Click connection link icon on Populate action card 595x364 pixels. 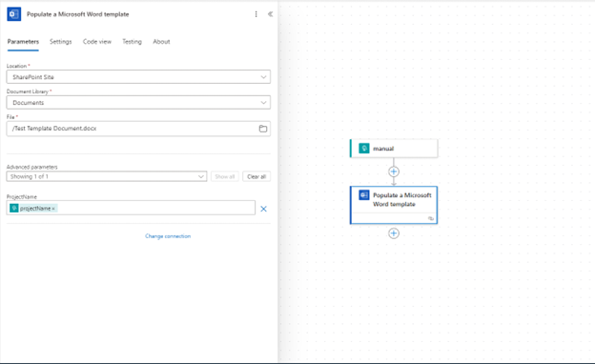431,218
